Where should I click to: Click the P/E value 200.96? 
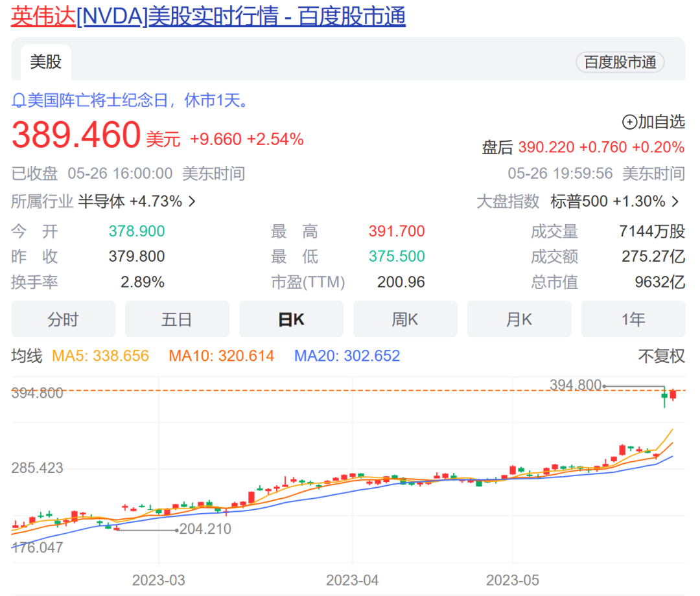click(401, 282)
